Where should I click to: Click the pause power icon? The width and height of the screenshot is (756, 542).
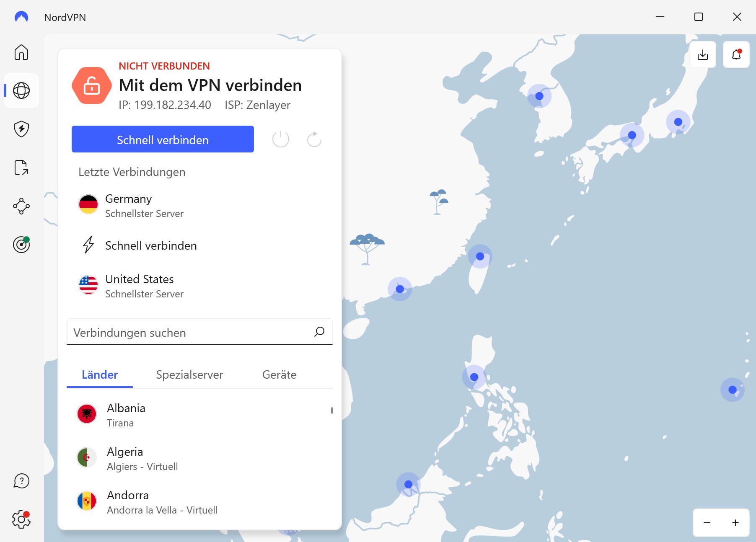coord(281,139)
